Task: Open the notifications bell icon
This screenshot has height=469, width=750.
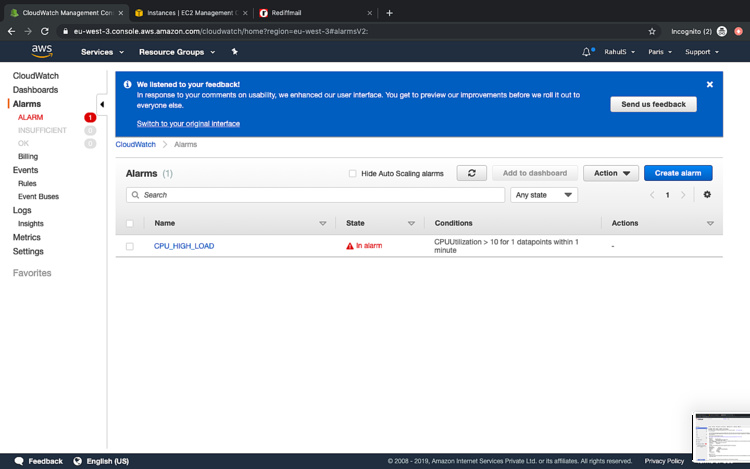Action: point(586,52)
